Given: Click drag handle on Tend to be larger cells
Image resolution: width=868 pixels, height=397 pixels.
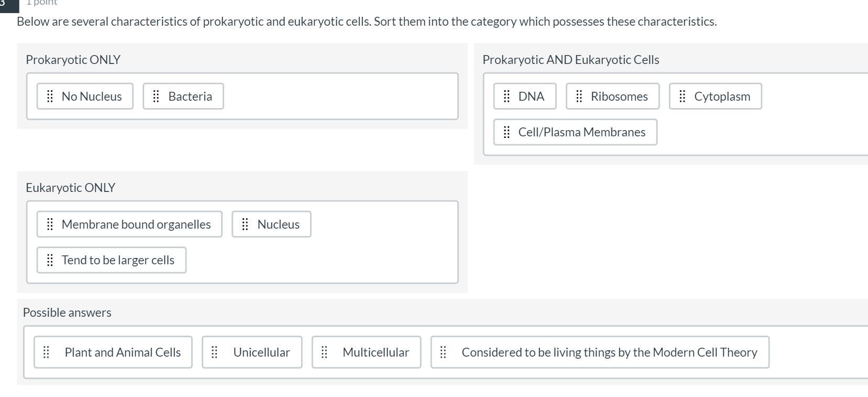Looking at the screenshot, I should click(x=50, y=260).
